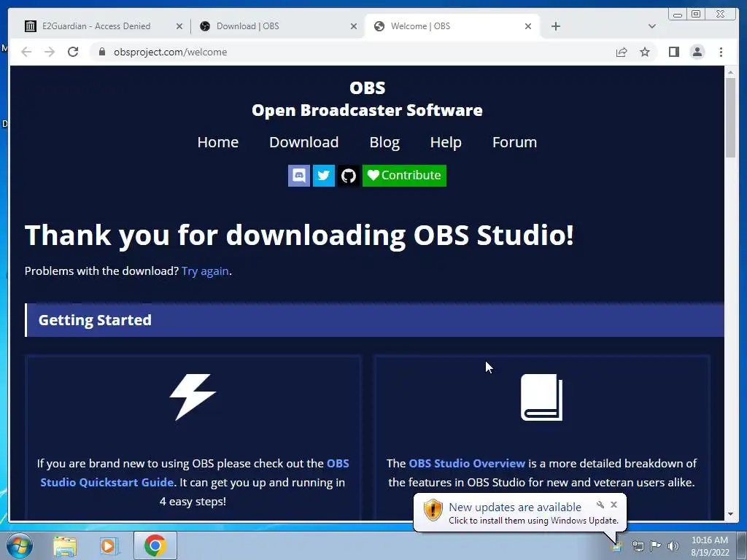Focus the address bar showing obsproject.com/welcome
747x560 pixels.
click(x=352, y=52)
